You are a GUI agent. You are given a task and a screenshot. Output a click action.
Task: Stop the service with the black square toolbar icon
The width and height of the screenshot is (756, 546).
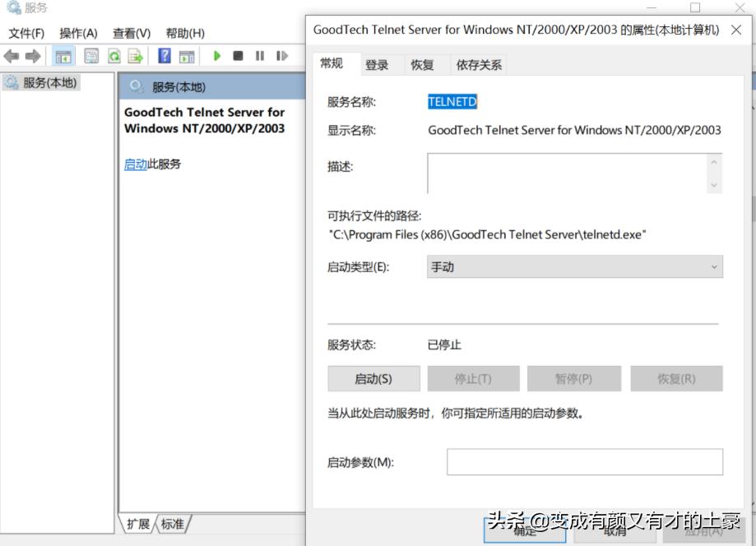238,56
